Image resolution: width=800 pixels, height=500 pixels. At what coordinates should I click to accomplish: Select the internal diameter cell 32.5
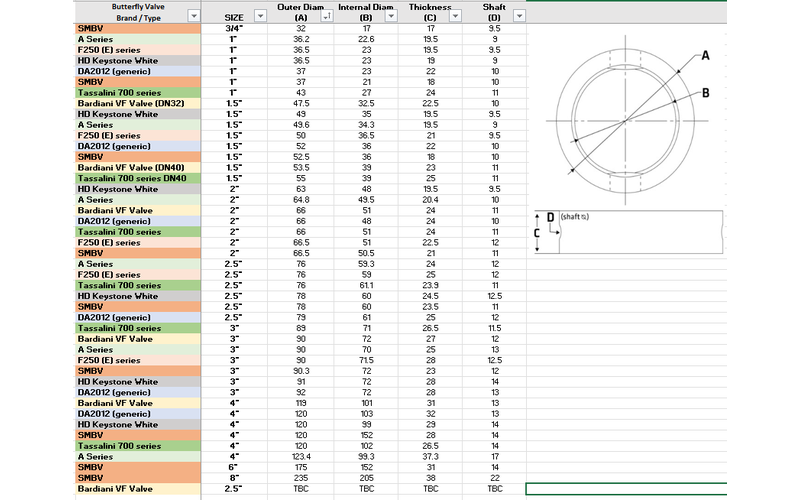[x=366, y=104]
